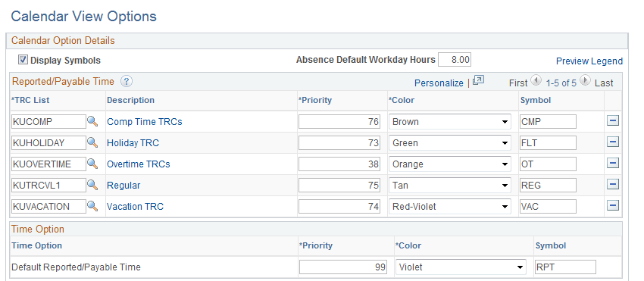
Task: Sort by TRC List column header
Action: pos(30,100)
